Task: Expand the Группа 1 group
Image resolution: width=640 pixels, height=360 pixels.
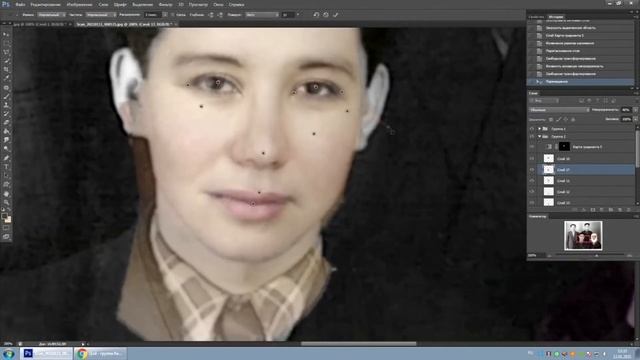Action: [539, 129]
